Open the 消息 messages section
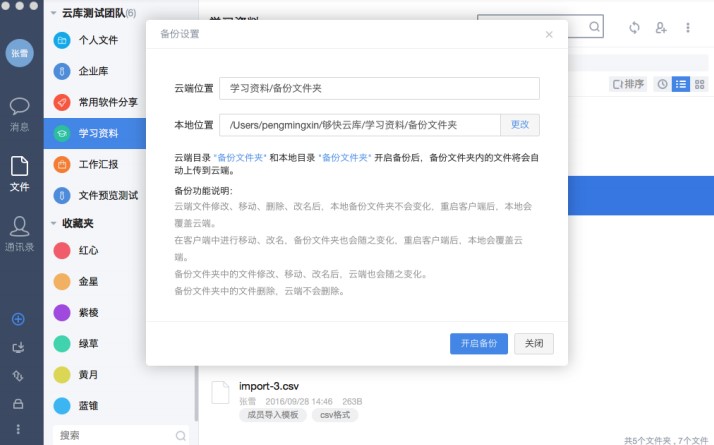 click(x=20, y=115)
